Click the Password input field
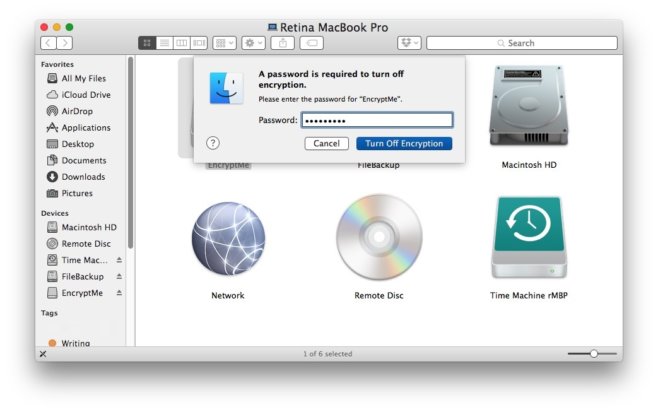Screen dimensions: 658x412 [x=377, y=120]
